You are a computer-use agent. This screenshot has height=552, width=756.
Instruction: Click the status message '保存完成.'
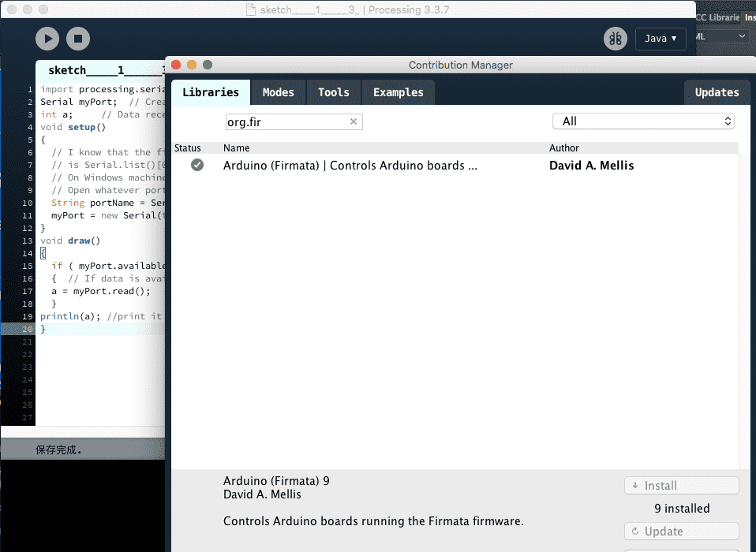(x=58, y=450)
